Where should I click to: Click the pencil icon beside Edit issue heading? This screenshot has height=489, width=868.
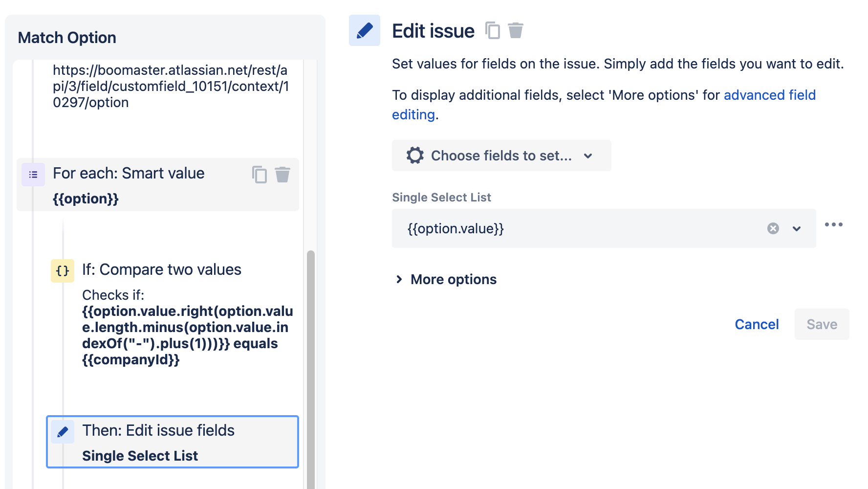[x=364, y=30]
